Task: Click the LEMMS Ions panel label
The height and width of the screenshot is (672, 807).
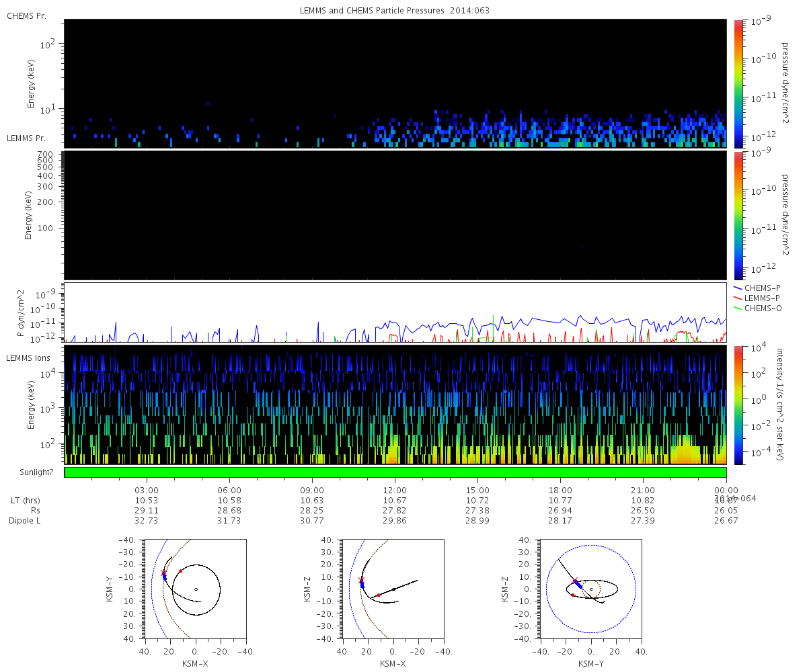Action: tap(28, 358)
